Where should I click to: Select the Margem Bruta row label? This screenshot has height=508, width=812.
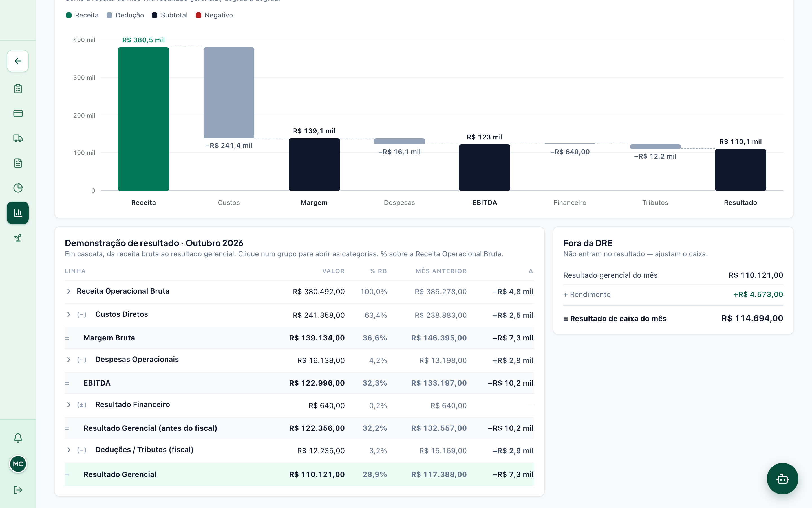109,338
